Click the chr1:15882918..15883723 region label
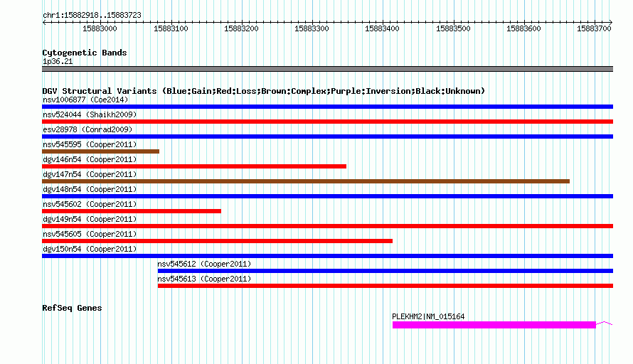Viewport: 633px width, 364px height. 92,16
